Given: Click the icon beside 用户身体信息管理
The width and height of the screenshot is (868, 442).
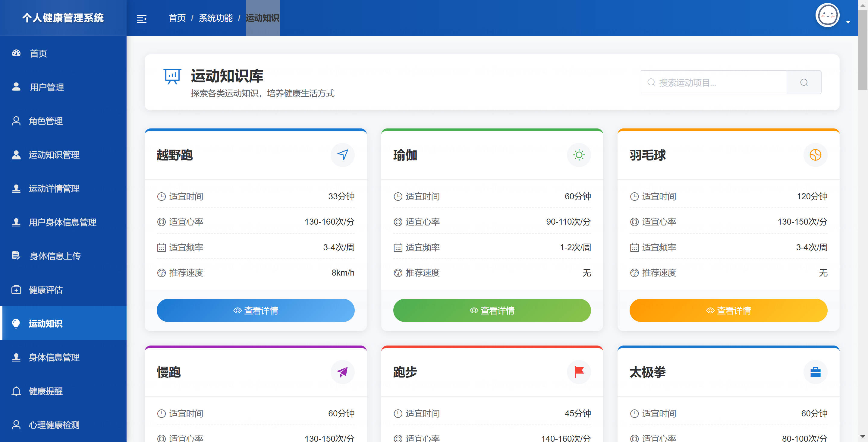Looking at the screenshot, I should tap(16, 222).
